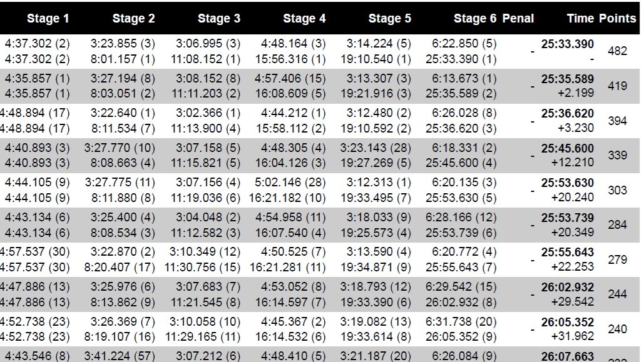Click the Stage 1 column header

48,19
